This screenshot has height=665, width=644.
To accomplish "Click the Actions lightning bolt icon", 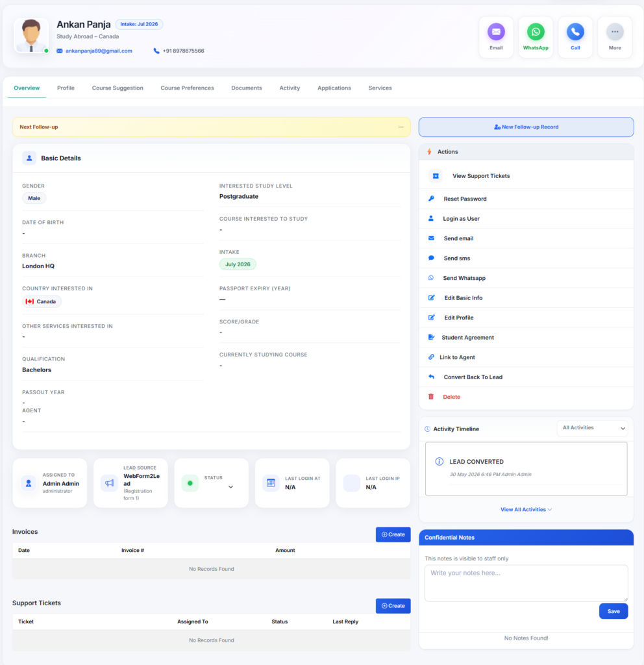I will click(430, 151).
